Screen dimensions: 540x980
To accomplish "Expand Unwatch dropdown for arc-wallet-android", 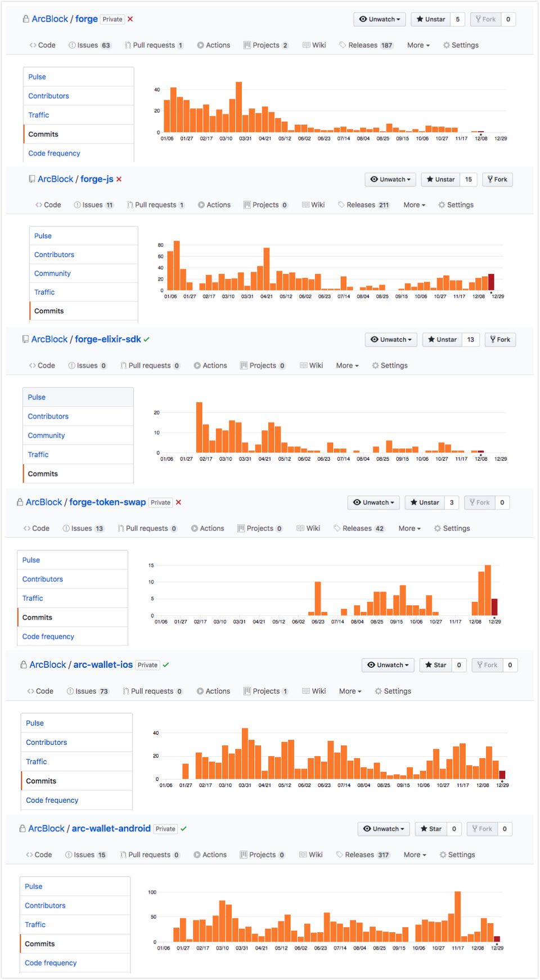I will [384, 829].
